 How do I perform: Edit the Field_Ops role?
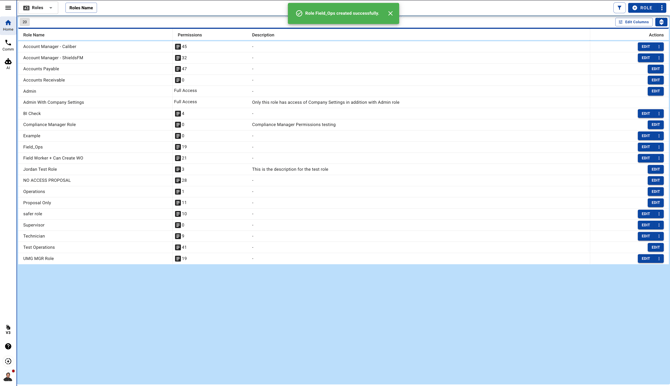[646, 147]
